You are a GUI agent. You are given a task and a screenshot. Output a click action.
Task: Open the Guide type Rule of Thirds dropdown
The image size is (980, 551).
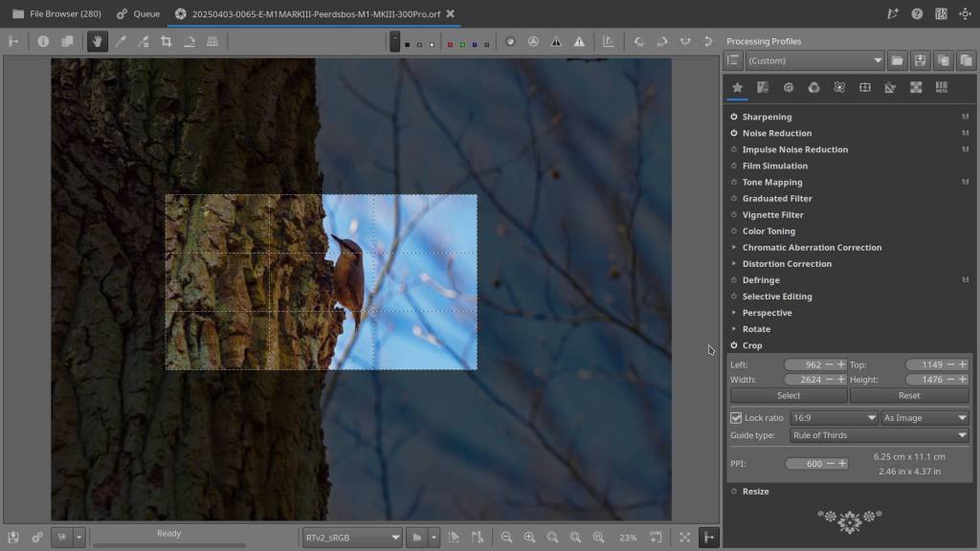click(879, 435)
